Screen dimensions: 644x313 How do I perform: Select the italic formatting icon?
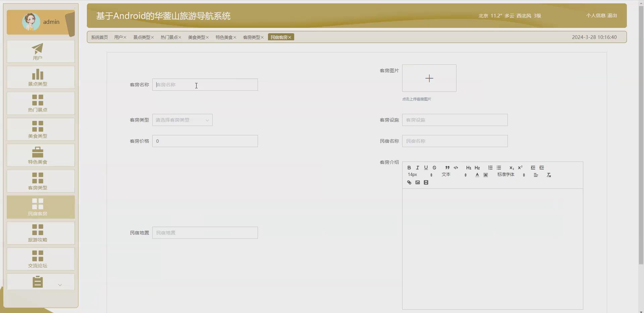(x=417, y=168)
